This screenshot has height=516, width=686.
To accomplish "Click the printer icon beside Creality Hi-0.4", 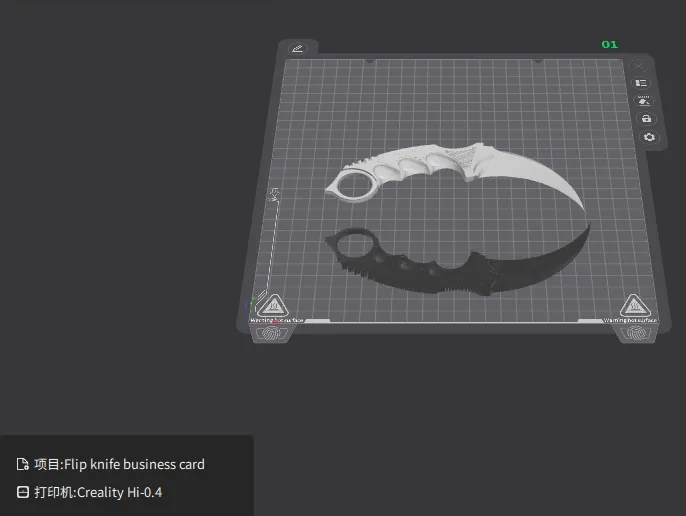I will click(x=23, y=492).
